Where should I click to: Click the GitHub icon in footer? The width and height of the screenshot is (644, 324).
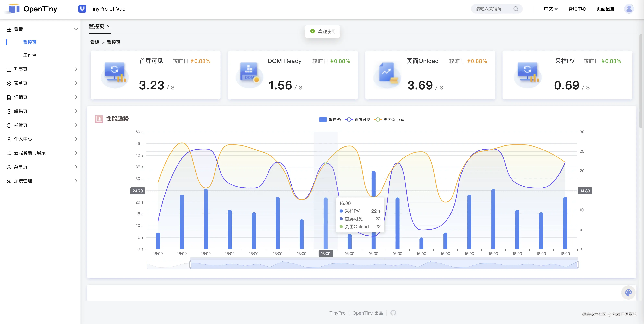pos(393,313)
